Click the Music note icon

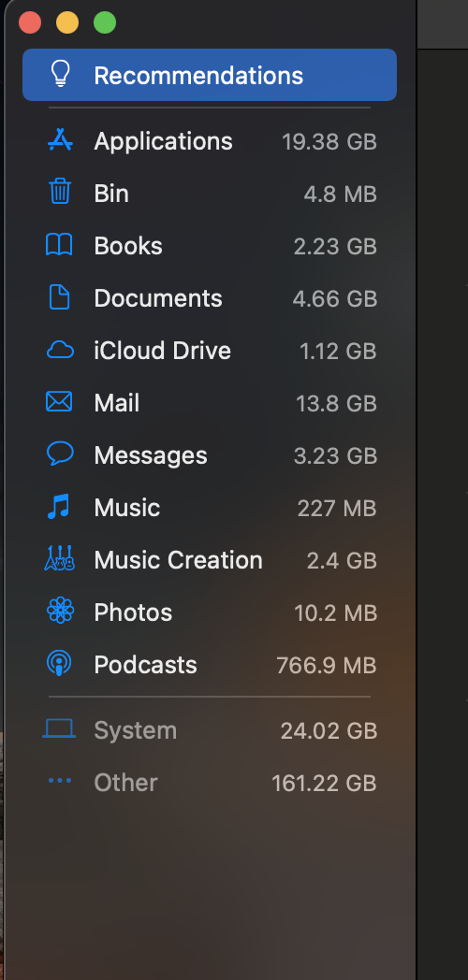coord(59,507)
